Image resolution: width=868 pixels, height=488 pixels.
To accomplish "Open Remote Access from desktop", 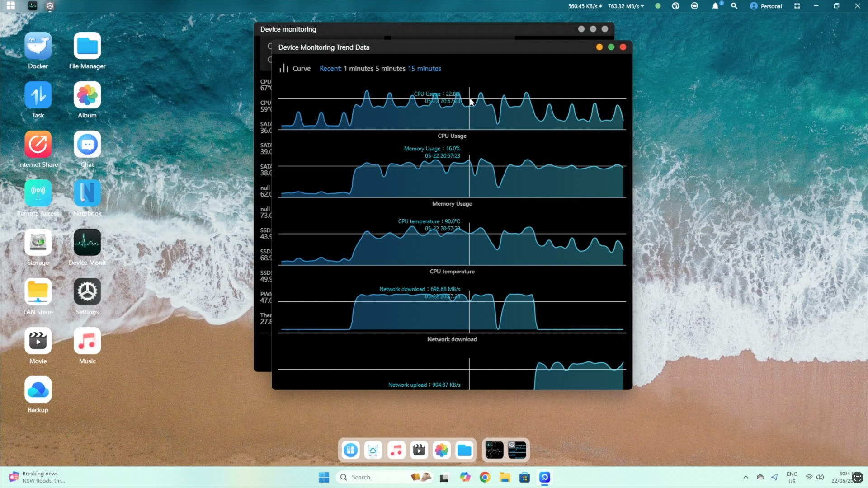I will click(x=38, y=193).
